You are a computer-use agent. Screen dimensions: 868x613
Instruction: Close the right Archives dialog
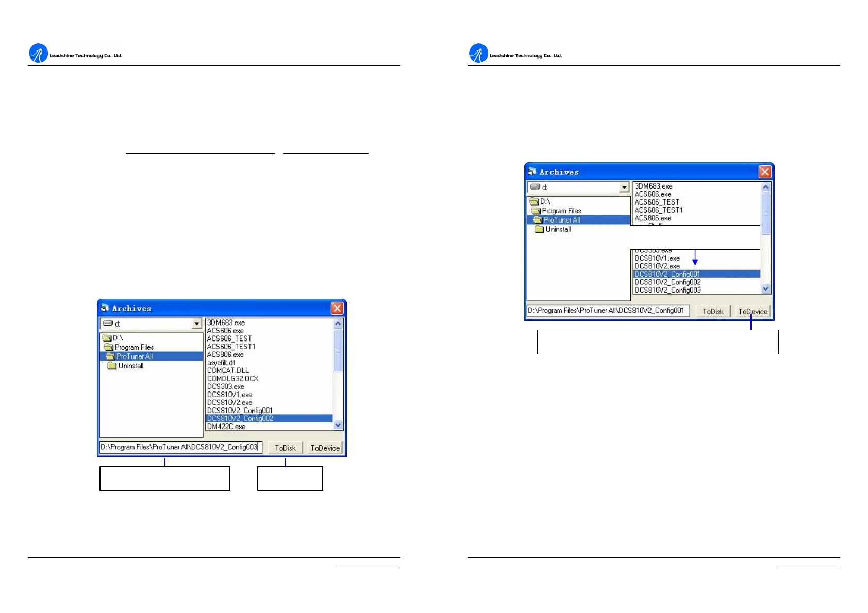765,172
